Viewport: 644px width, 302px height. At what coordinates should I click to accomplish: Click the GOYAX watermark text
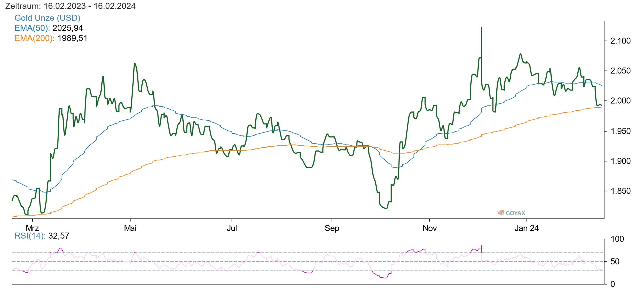pos(515,213)
